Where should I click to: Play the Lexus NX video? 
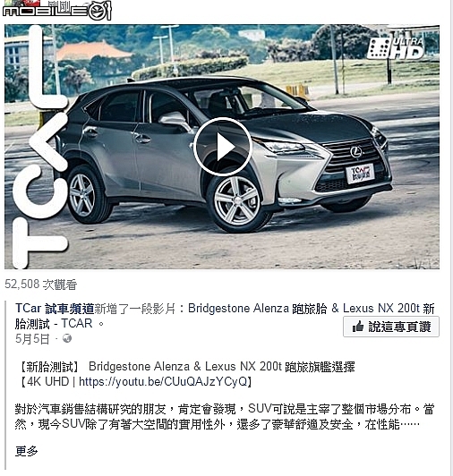point(222,147)
